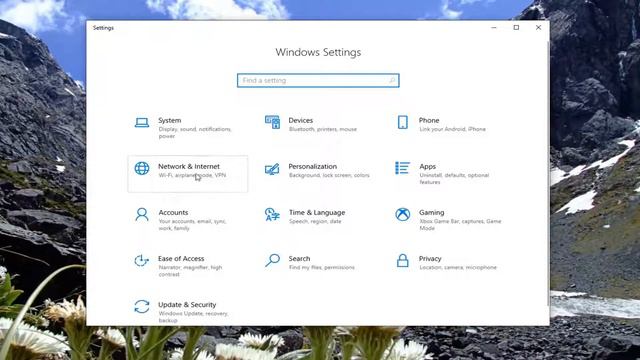Click the Network & Internet globe icon
This screenshot has height=360, width=640.
click(x=142, y=168)
